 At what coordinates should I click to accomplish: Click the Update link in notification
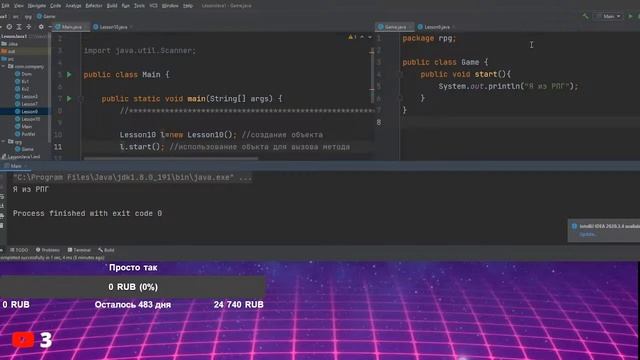click(x=588, y=234)
